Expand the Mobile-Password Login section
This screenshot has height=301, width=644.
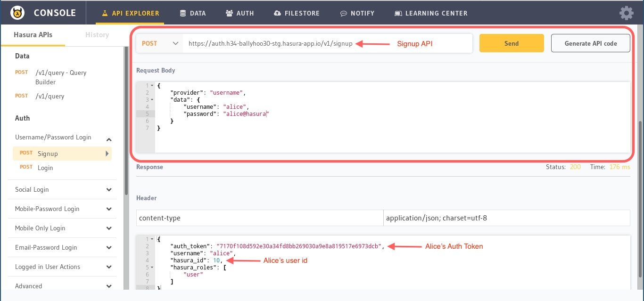point(62,209)
